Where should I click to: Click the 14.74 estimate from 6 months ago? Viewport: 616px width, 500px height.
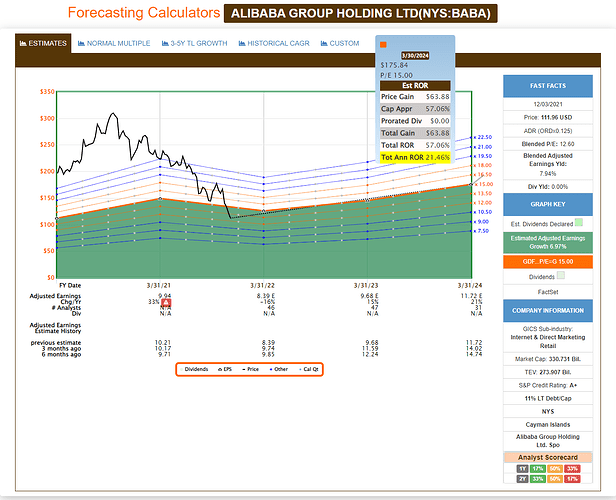click(x=474, y=355)
